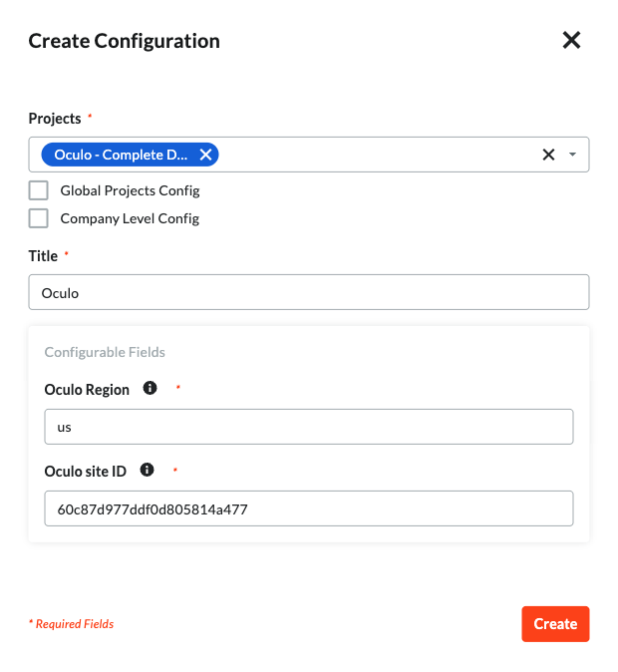The width and height of the screenshot is (618, 672).
Task: Click the Global Projects Config label
Action: click(130, 190)
